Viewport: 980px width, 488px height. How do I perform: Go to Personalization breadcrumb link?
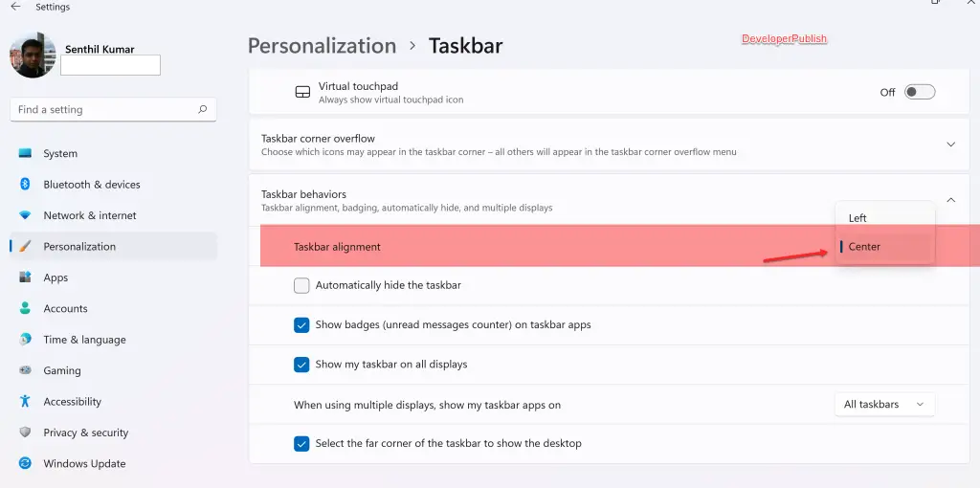click(322, 46)
